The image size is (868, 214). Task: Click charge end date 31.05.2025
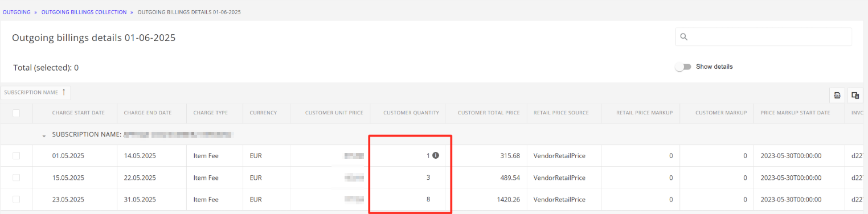[x=140, y=199]
